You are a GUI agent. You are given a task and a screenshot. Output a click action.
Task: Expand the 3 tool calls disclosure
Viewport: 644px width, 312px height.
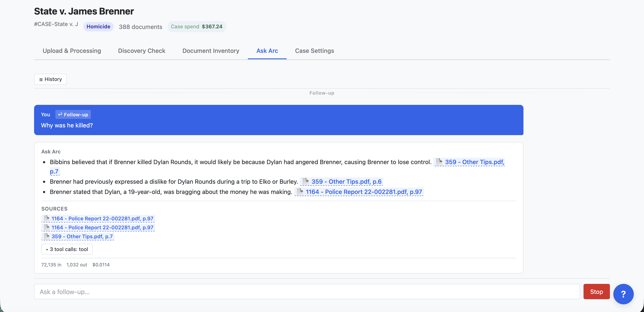click(67, 249)
